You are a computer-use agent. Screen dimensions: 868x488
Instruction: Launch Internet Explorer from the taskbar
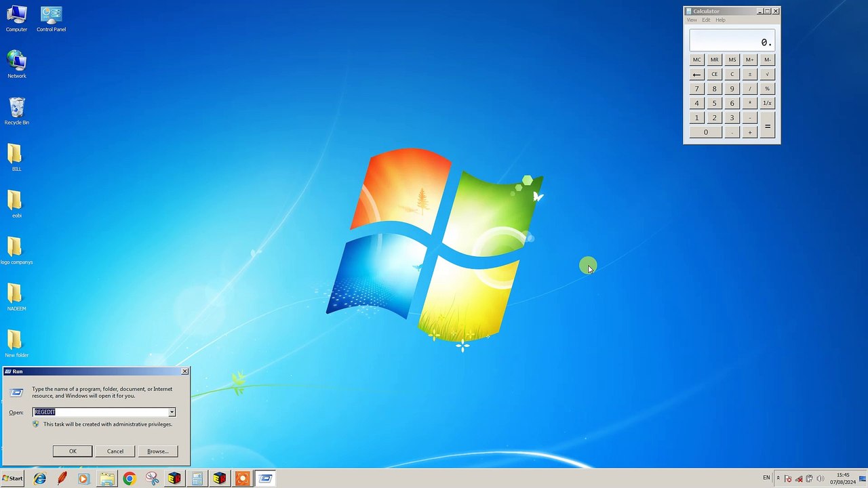click(40, 479)
